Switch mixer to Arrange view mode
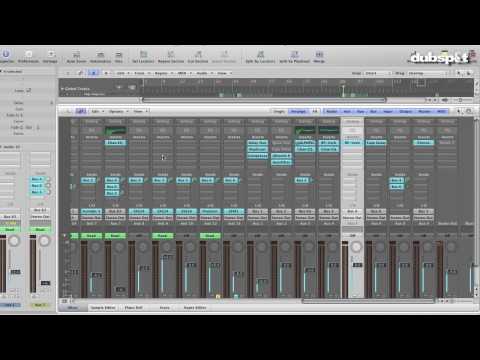The width and height of the screenshot is (480, 360). [x=298, y=111]
